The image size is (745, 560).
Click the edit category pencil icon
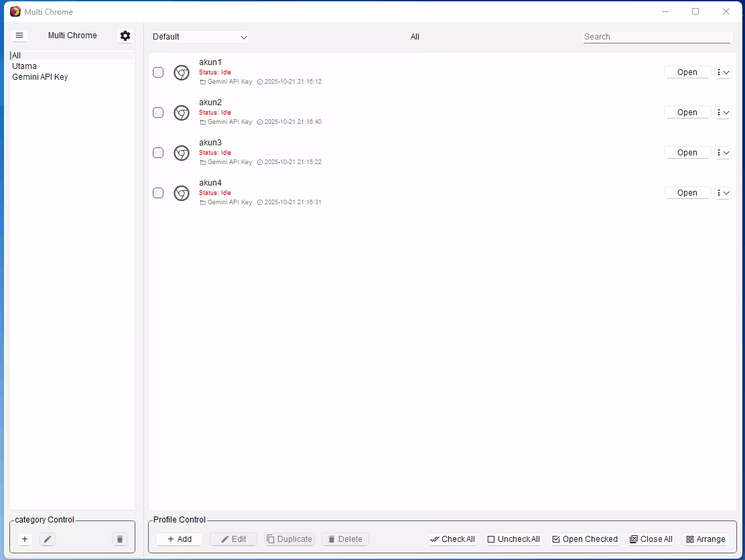tap(47, 539)
